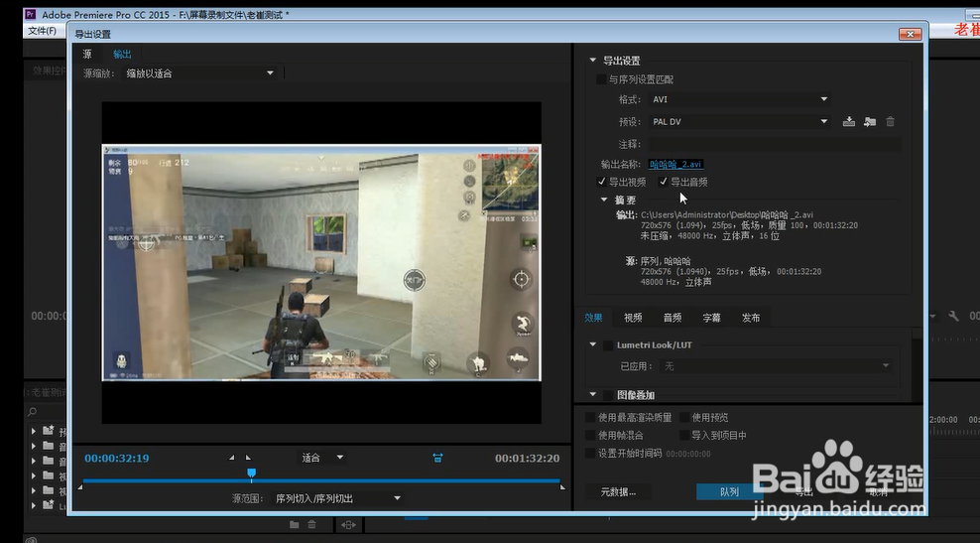Click the total duration 00:01:32:20
This screenshot has height=543, width=980.
527,458
